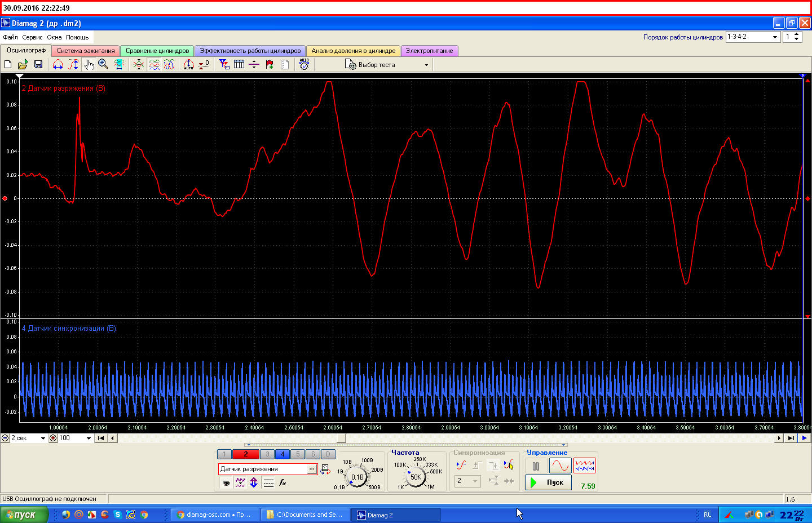The image size is (812, 523).
Task: Switch to Электропитание tab
Action: 430,51
